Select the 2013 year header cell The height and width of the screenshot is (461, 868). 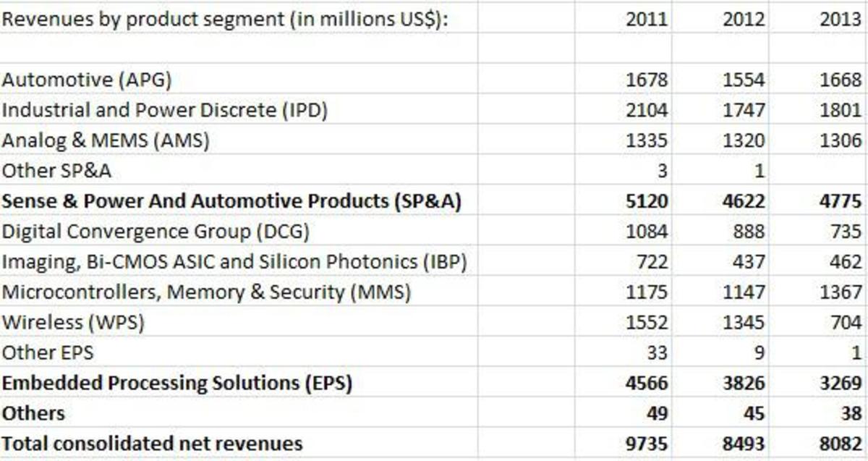(841, 20)
